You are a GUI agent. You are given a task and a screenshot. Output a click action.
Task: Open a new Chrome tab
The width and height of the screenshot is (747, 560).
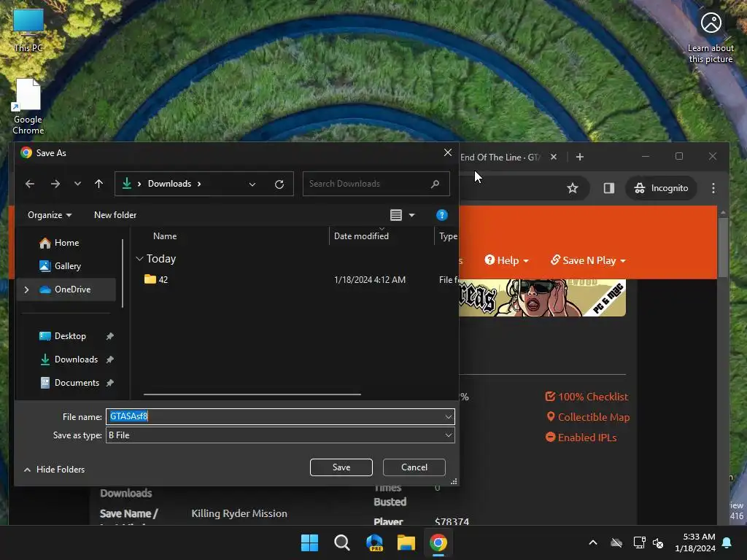coord(580,157)
